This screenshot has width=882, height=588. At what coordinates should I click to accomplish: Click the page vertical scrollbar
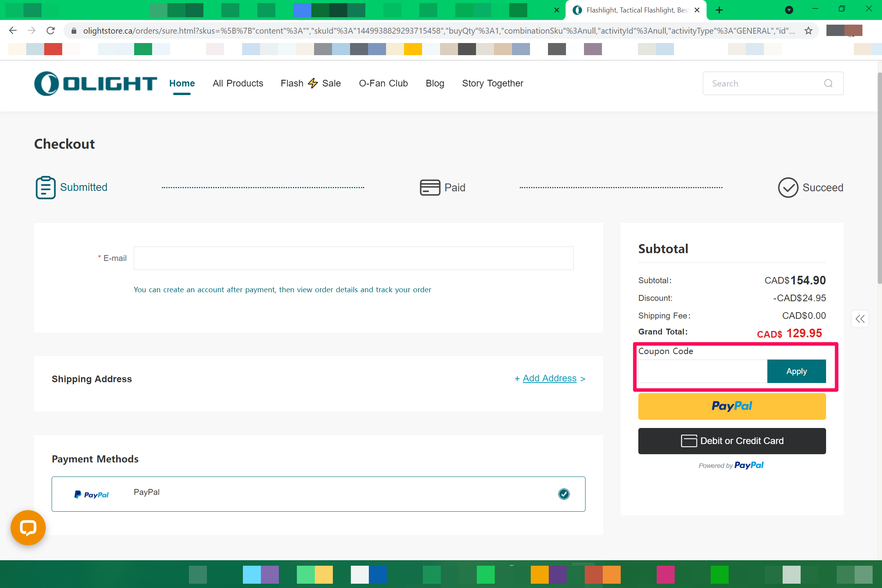(879, 178)
